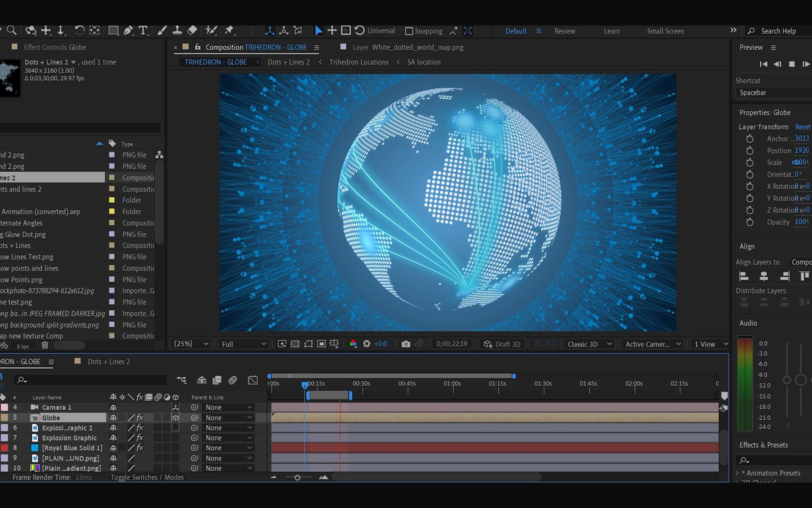Select the Clone Stamp tool
The width and height of the screenshot is (812, 508).
(x=177, y=31)
